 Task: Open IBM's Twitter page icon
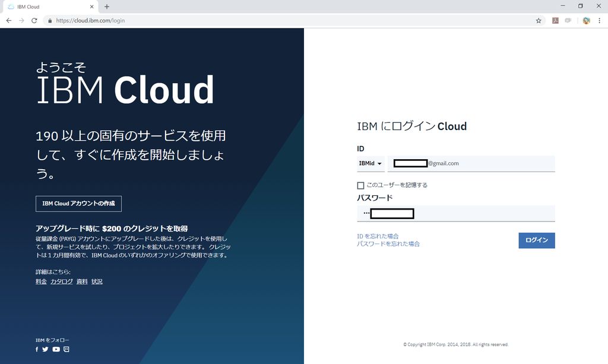pos(45,349)
